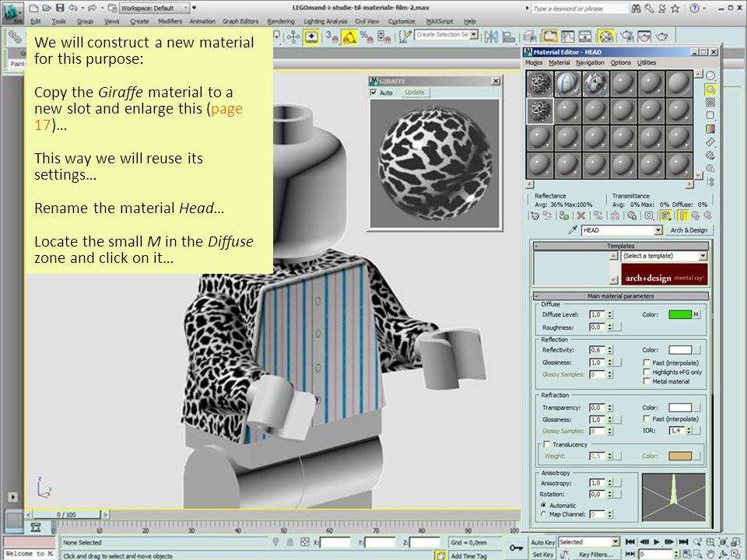Toggle the Angle Snap icon in main toolbar

349,37
